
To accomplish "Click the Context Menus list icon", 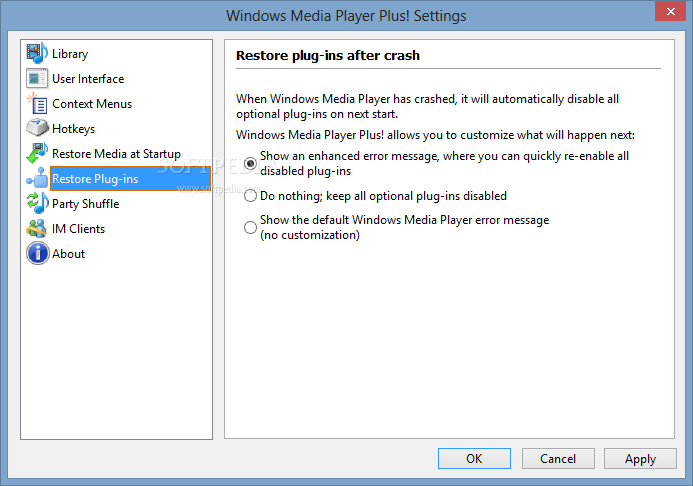I will [x=37, y=103].
